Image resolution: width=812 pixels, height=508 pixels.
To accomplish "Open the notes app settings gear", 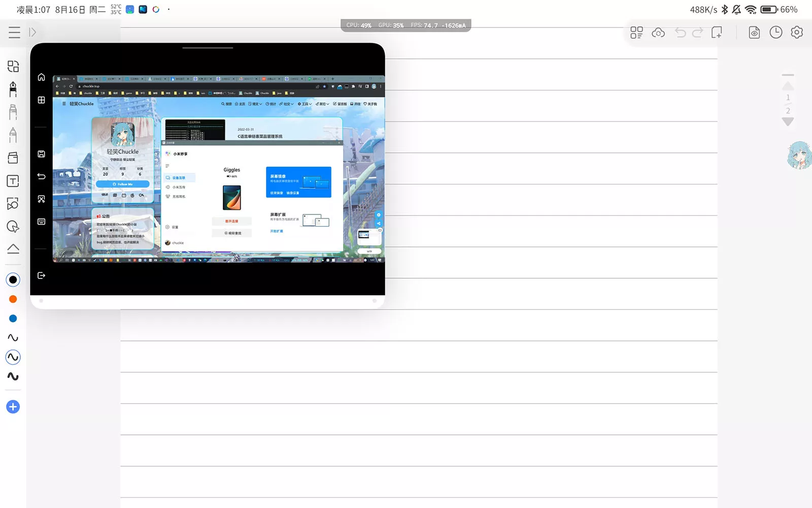I will click(x=797, y=33).
